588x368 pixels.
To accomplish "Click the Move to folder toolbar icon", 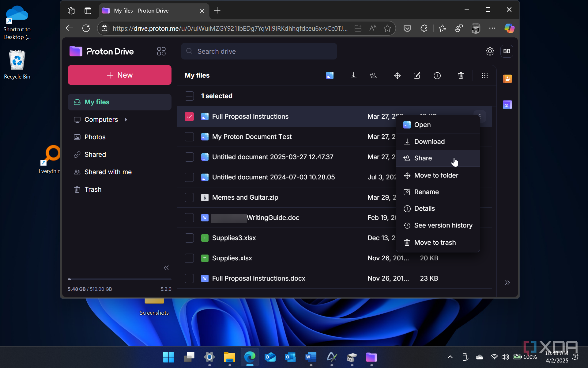I will (397, 75).
